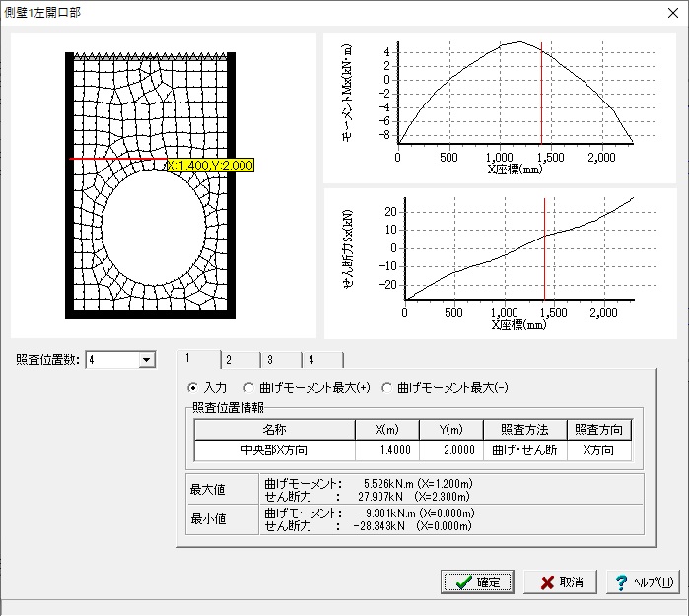Image resolution: width=689 pixels, height=616 pixels.
Task: Click the 5.526kN.m maximum moment value
Action: tap(389, 483)
